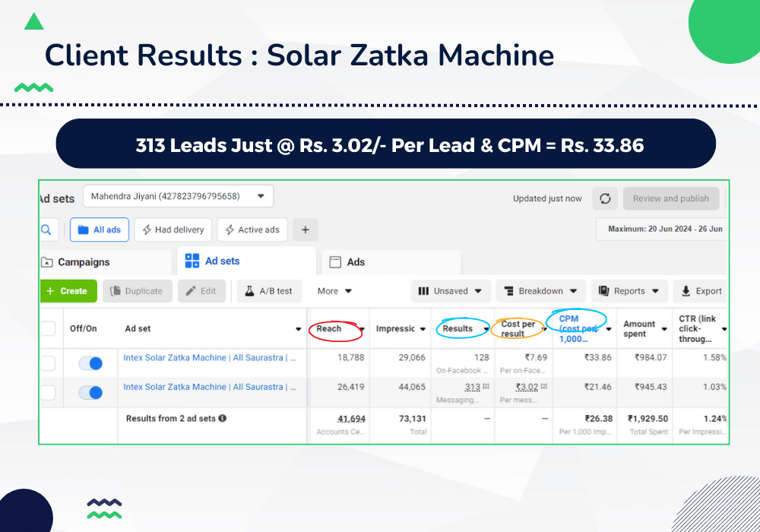
Task: Open the Unsaved columns dropdown
Action: (x=451, y=291)
